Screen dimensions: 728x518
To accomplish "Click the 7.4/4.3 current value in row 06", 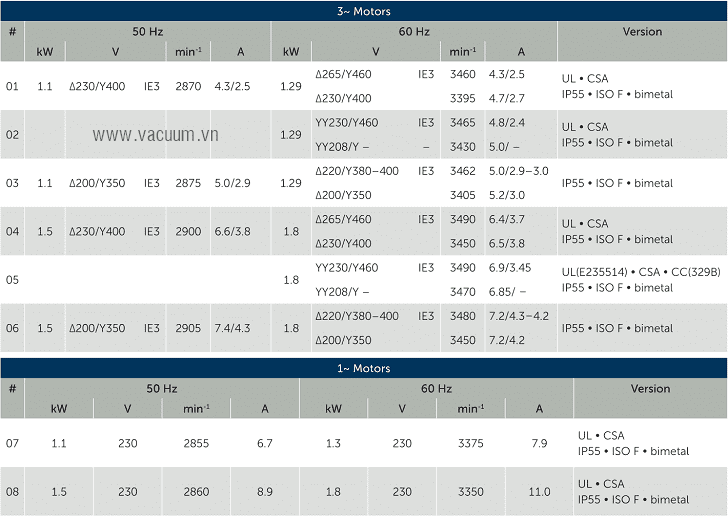I will click(232, 328).
